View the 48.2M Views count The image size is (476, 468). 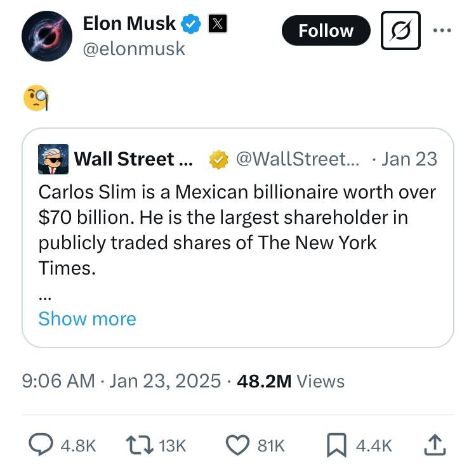coord(290,381)
